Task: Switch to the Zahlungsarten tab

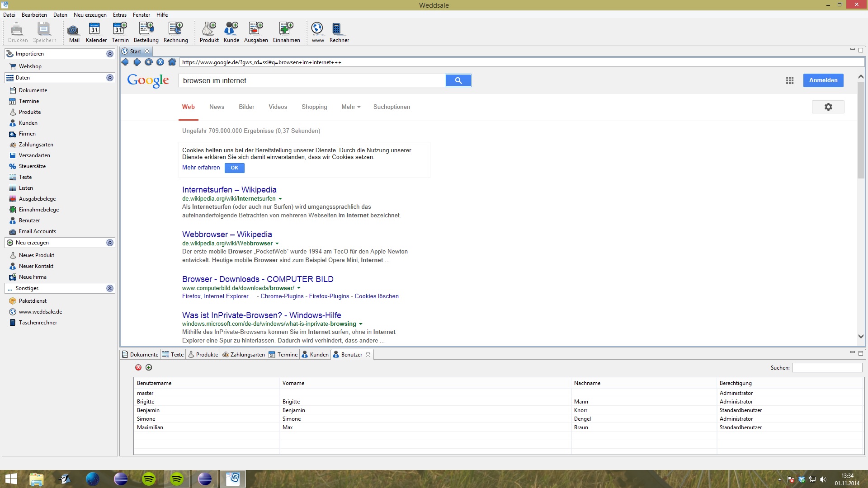Action: tap(244, 355)
